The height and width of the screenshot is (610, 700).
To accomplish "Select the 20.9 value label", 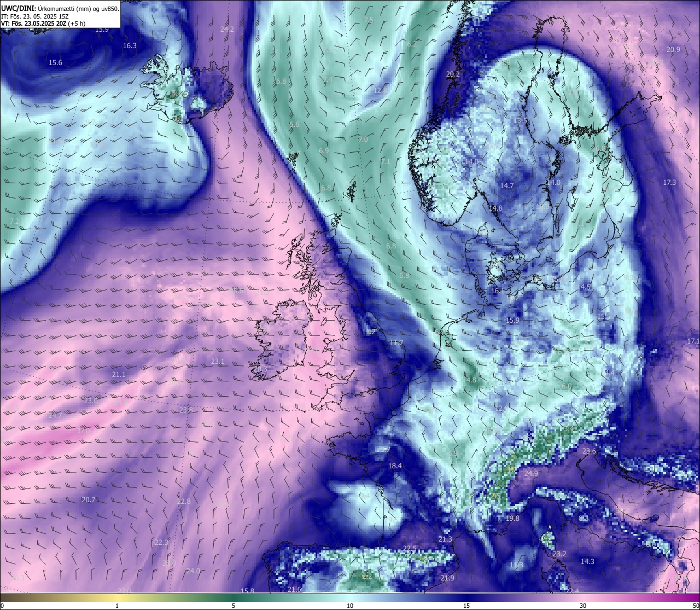I will coord(673,50).
